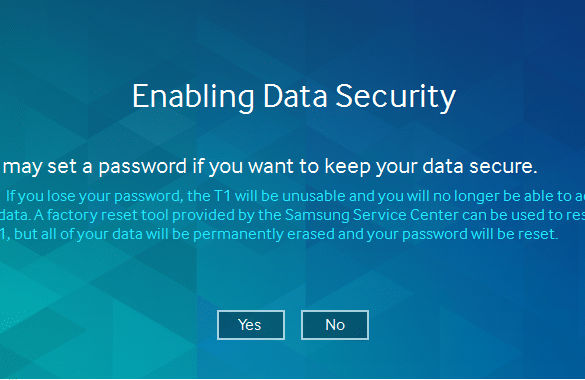Select the Enabling Data Security heading
Viewport: 585px width, 380px height.
point(294,97)
